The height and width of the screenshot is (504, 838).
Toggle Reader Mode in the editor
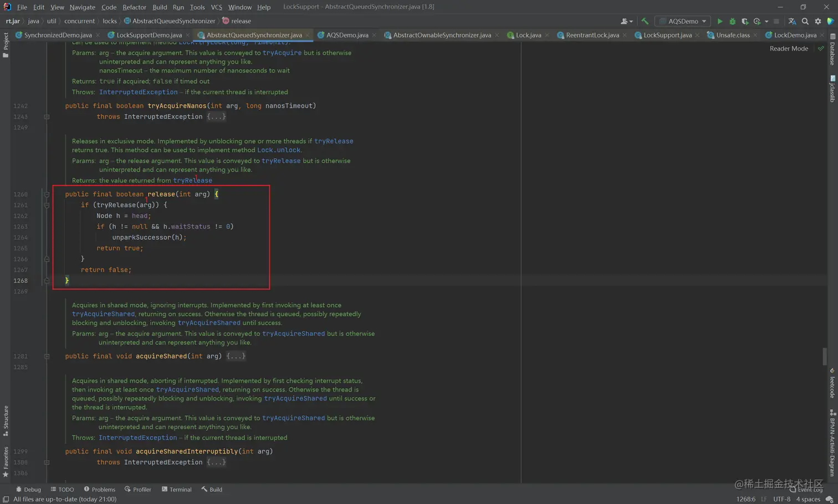[789, 49]
